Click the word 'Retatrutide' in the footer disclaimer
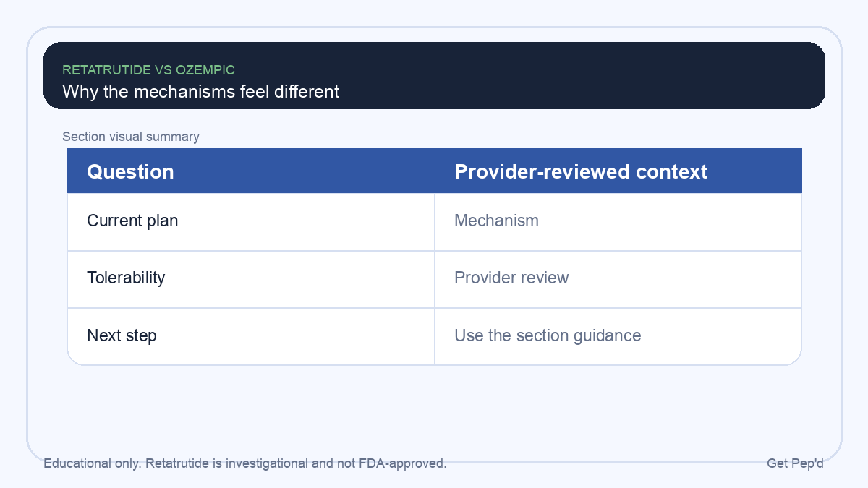Image resolution: width=868 pixels, height=488 pixels. point(176,463)
